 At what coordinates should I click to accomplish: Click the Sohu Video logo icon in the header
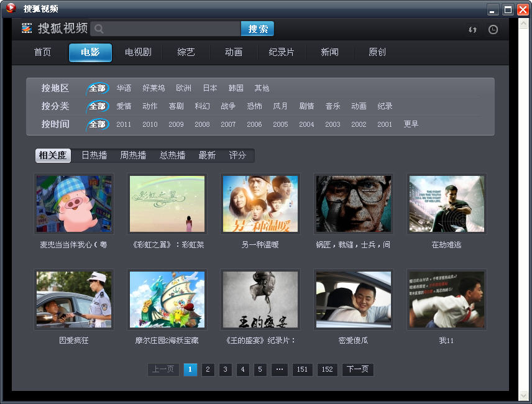point(27,28)
